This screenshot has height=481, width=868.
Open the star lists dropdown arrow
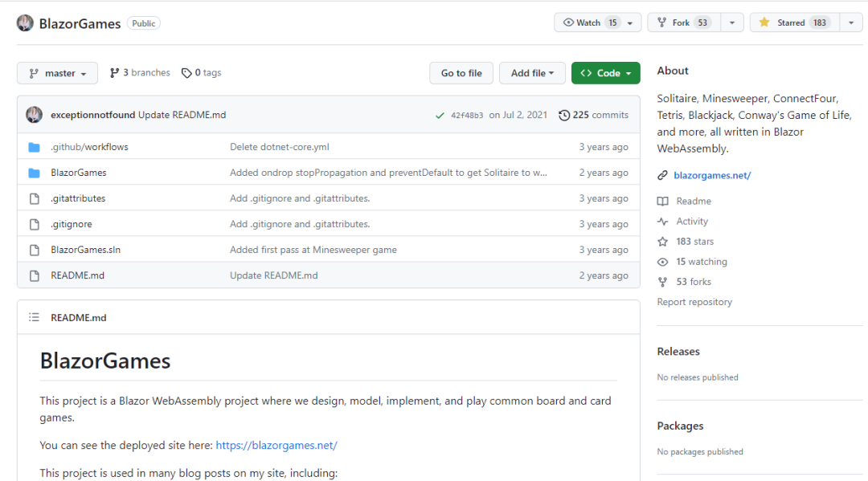pyautogui.click(x=851, y=23)
